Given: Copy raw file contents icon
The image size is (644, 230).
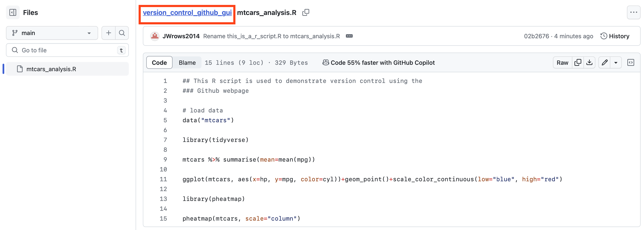Looking at the screenshot, I should click(578, 63).
